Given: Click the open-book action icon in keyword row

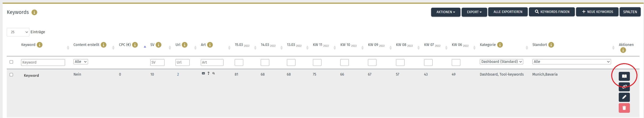Looking at the screenshot, I should point(624,76).
